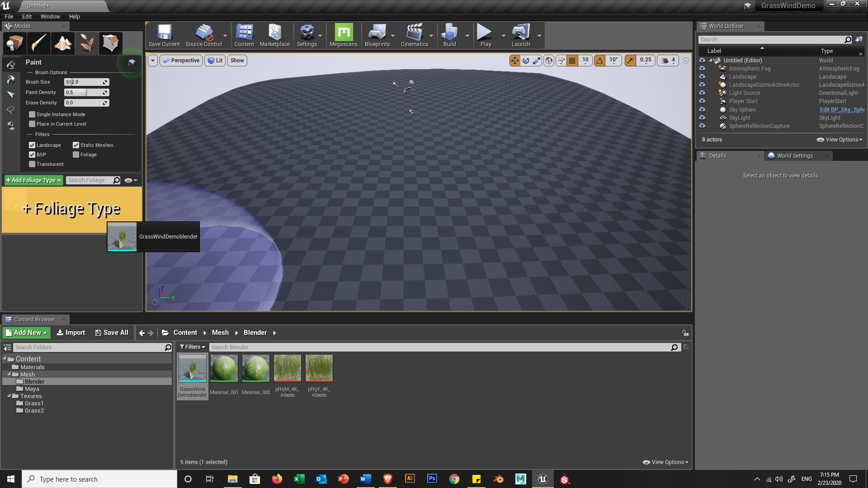
Task: Click the Import button
Action: (x=71, y=333)
